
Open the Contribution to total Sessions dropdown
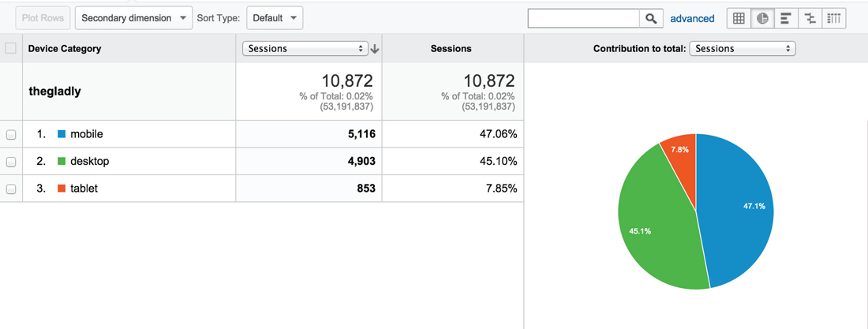[742, 49]
